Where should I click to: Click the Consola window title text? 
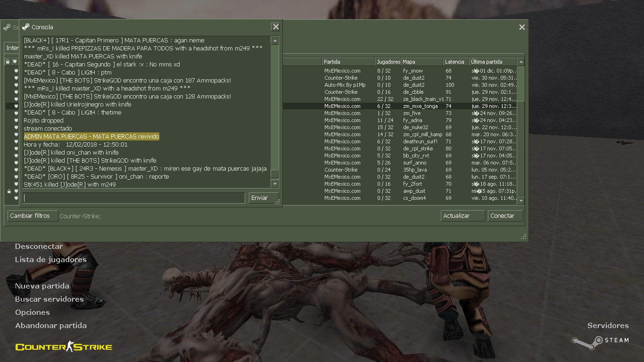42,27
